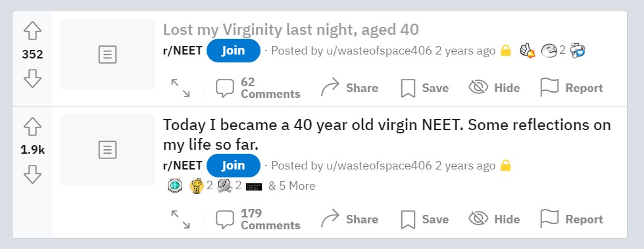Hide the first post
644x249 pixels.
[494, 88]
